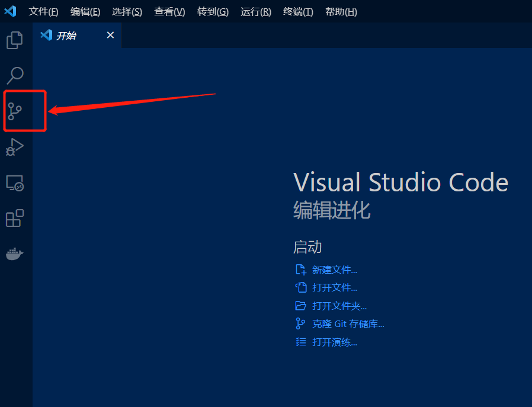Click the 启动 section heading

307,247
